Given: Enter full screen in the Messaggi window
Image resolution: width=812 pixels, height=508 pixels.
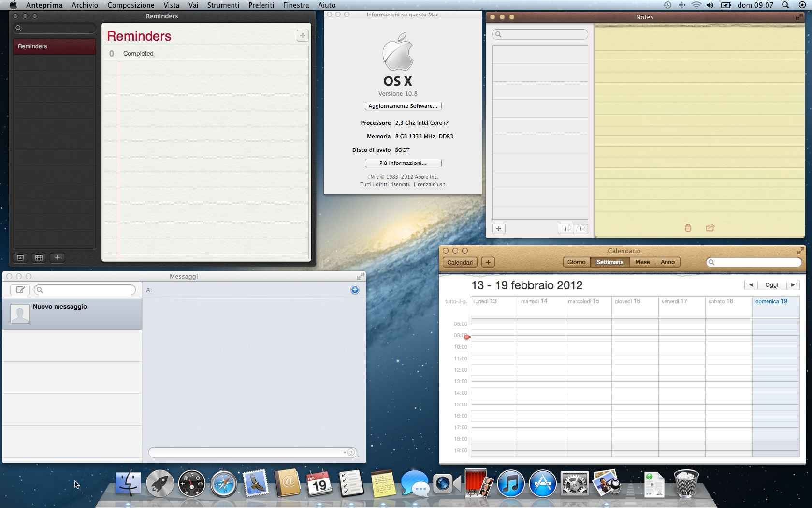Looking at the screenshot, I should pyautogui.click(x=360, y=276).
